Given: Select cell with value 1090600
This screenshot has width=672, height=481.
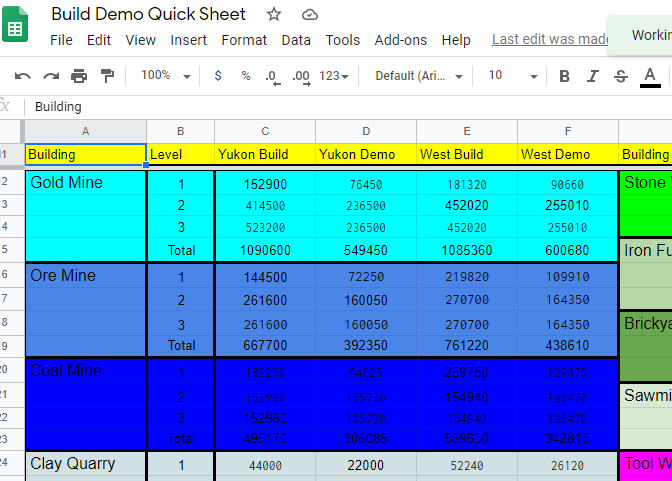Looking at the screenshot, I should [x=265, y=250].
